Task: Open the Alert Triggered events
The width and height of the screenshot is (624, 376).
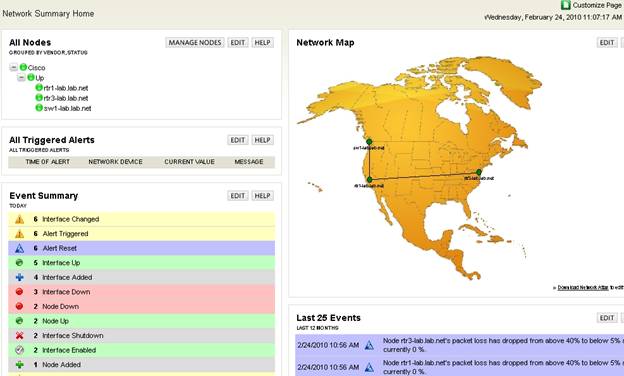Action: [65, 234]
